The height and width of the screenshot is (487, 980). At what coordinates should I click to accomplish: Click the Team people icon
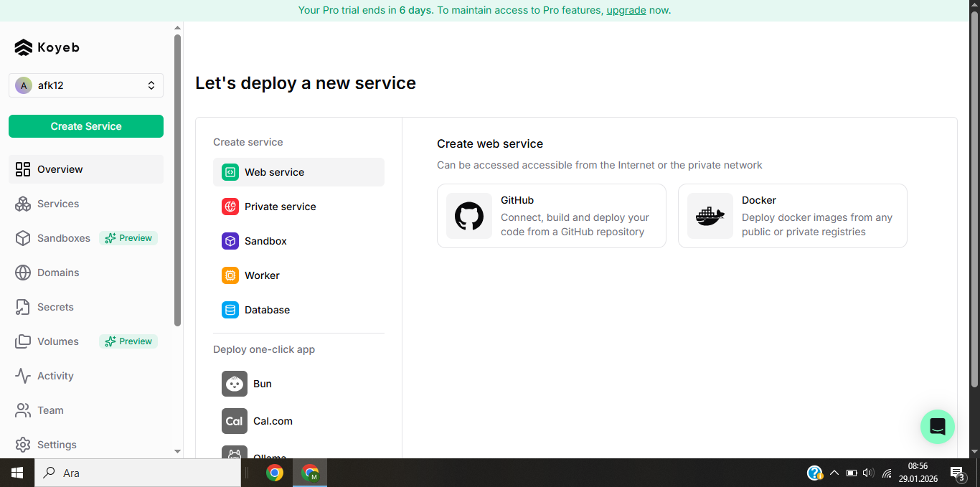(23, 410)
